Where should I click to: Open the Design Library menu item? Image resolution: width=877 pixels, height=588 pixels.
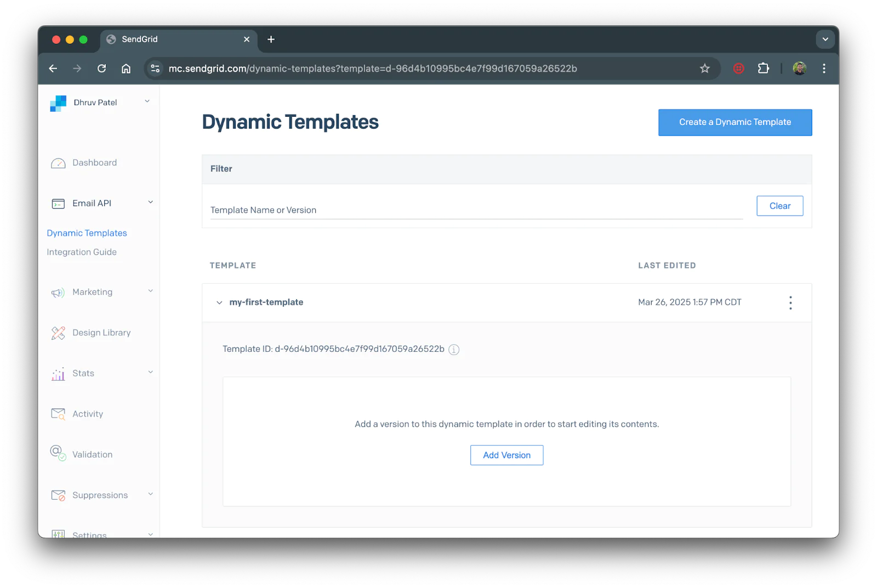[101, 333]
